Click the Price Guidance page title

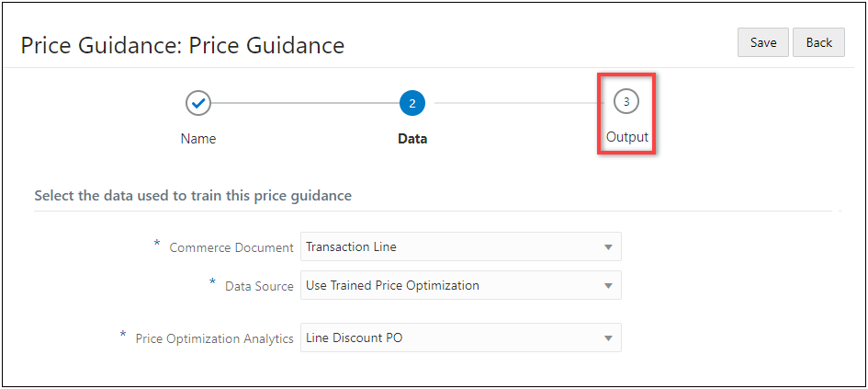click(183, 45)
